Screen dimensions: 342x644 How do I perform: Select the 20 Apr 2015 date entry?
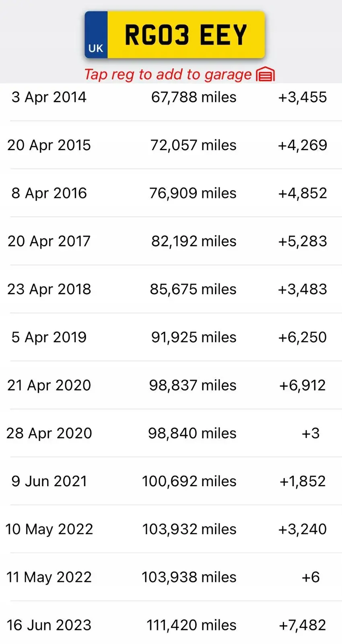coord(49,145)
